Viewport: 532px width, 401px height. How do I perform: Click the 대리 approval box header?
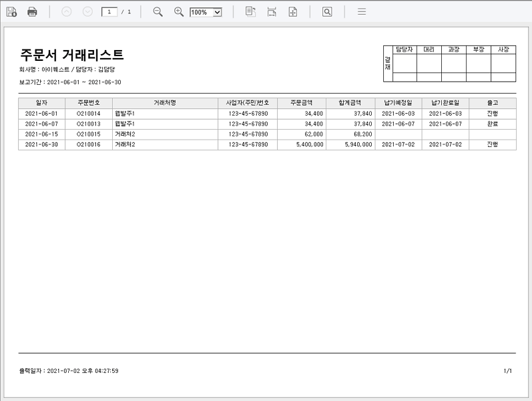pyautogui.click(x=429, y=49)
